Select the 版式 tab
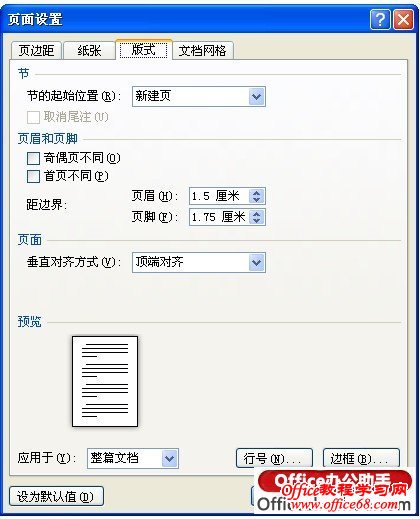 point(144,50)
